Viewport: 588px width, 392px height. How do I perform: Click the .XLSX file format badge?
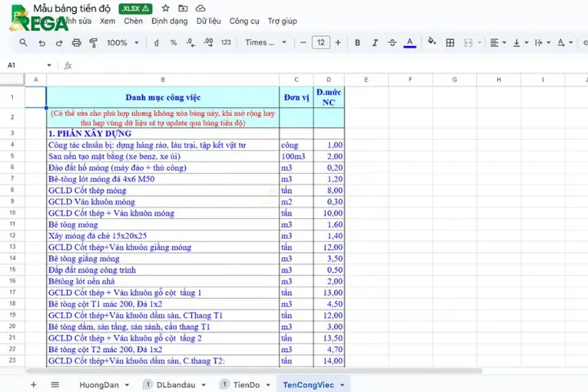coord(136,9)
